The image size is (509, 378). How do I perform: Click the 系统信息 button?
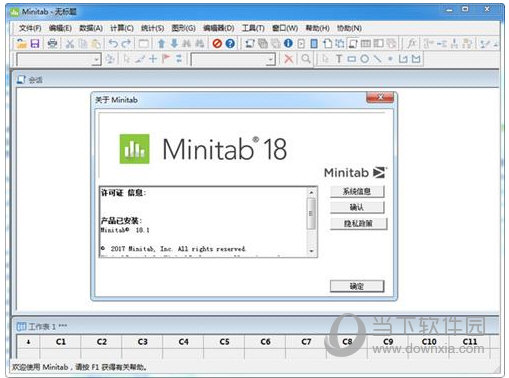[x=357, y=192]
